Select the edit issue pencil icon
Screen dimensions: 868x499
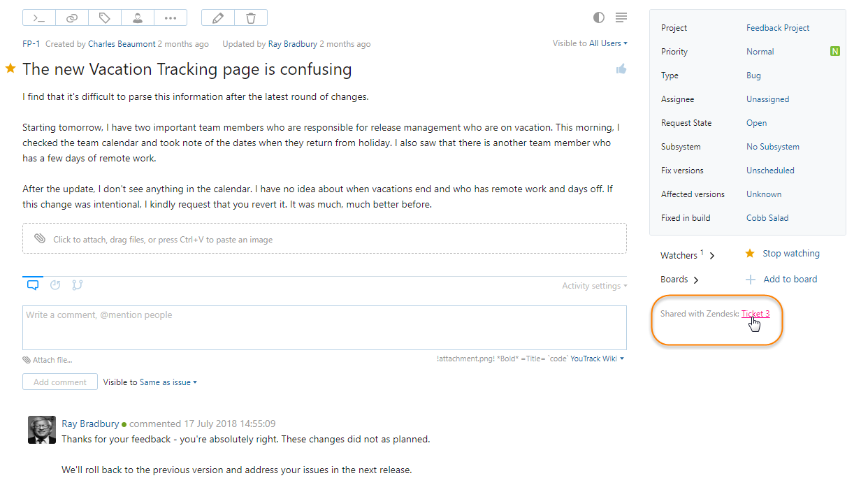[x=217, y=17]
